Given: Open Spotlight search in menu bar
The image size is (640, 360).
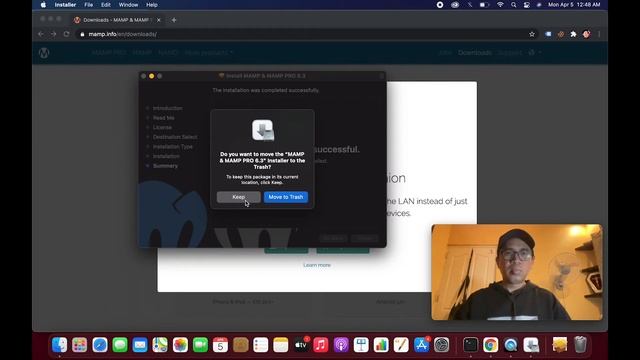Looking at the screenshot, I should 513,5.
